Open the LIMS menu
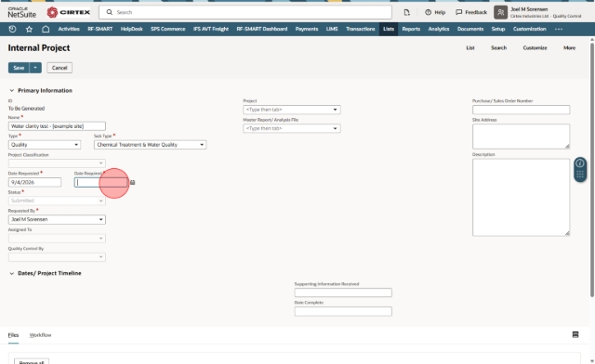Screen dimensions: 595x364 tap(332, 29)
